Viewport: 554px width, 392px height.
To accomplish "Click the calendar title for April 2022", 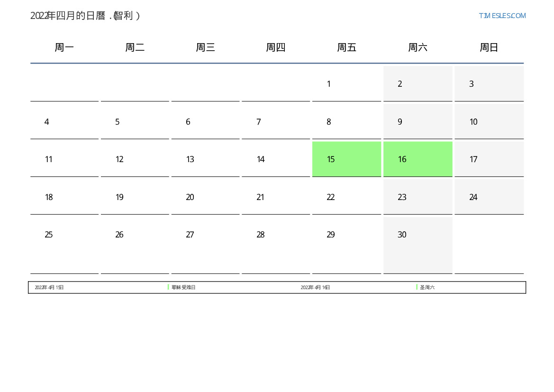I will pyautogui.click(x=85, y=16).
